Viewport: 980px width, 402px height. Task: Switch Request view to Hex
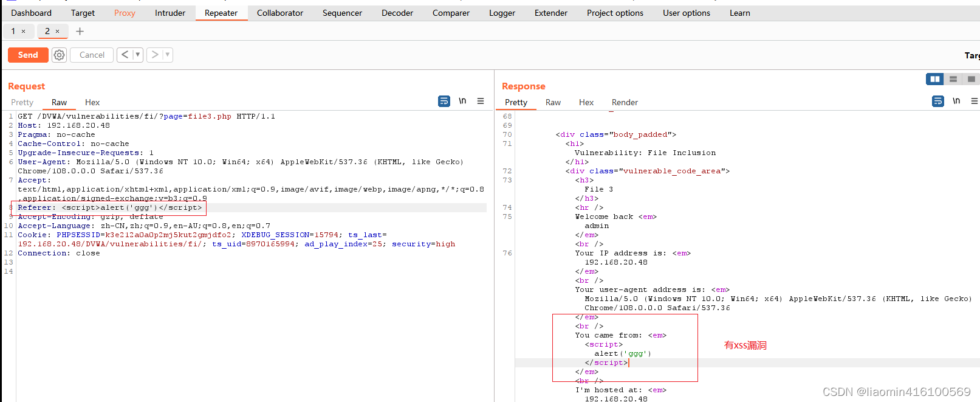click(92, 102)
